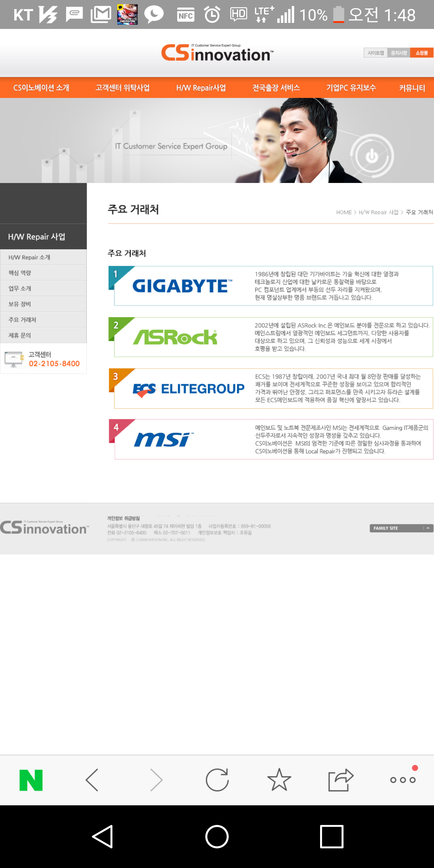Image resolution: width=434 pixels, height=868 pixels.
Task: Tap the Android recent apps square button
Action: [x=332, y=837]
